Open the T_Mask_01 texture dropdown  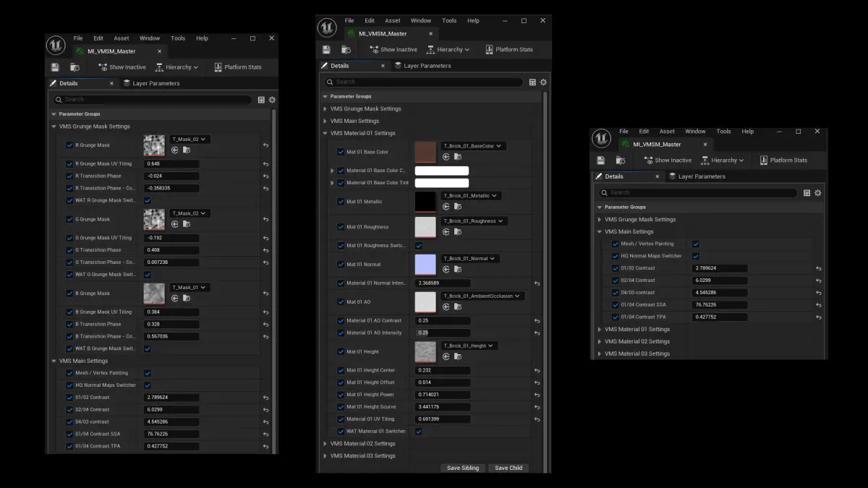[190, 287]
